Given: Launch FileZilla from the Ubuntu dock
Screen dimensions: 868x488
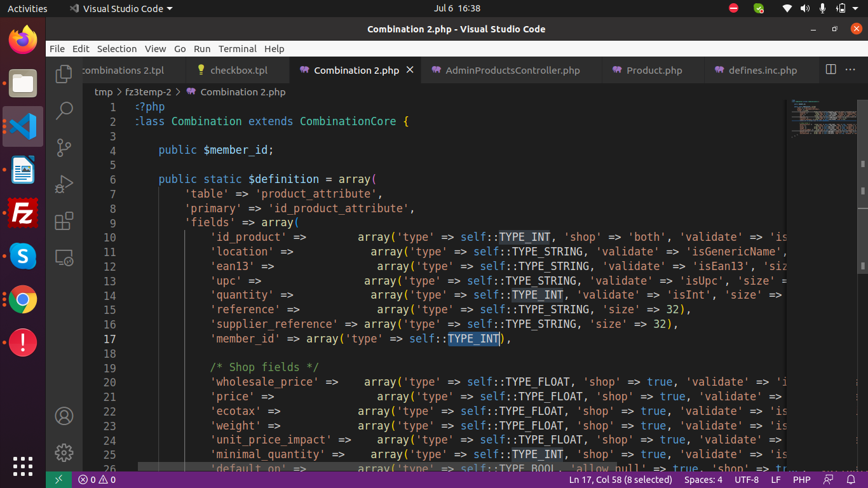Looking at the screenshot, I should click(x=23, y=213).
